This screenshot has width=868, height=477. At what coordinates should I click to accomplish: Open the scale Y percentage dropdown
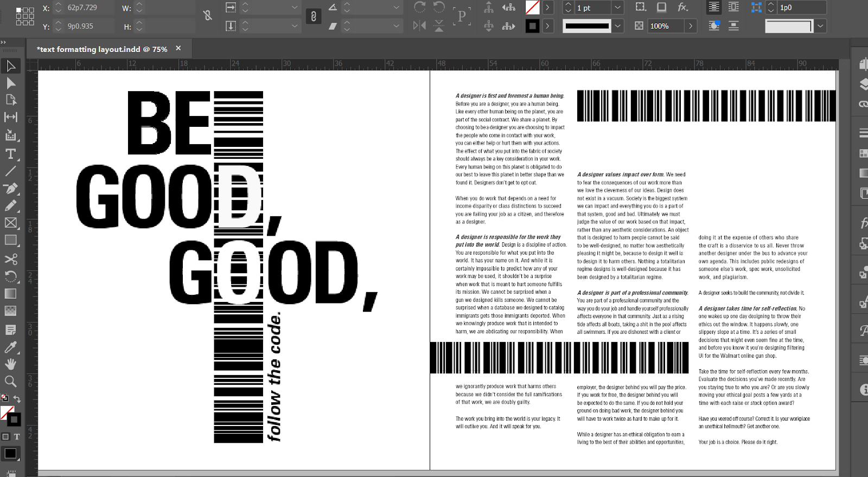[295, 25]
